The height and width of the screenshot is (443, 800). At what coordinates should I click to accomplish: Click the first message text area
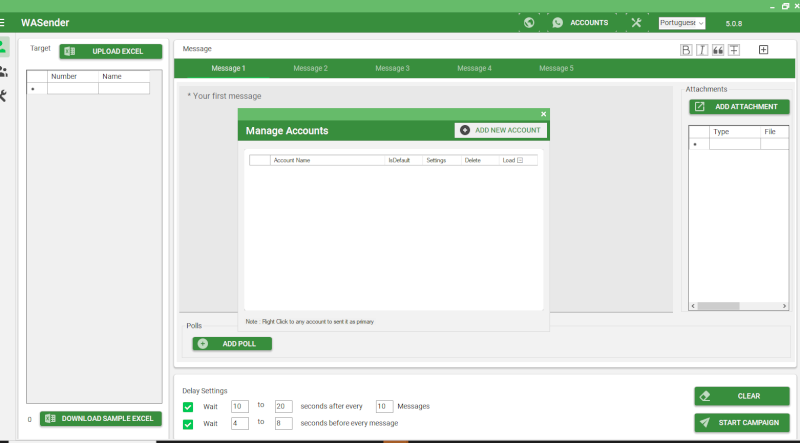(x=426, y=199)
